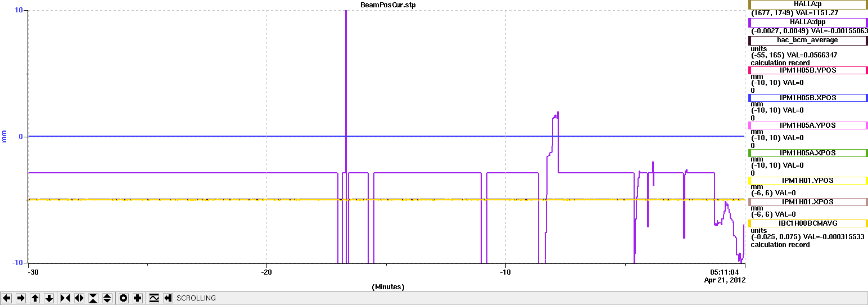The width and height of the screenshot is (868, 305).
Task: Click the (Minutes) x-axis label
Action: click(x=388, y=287)
